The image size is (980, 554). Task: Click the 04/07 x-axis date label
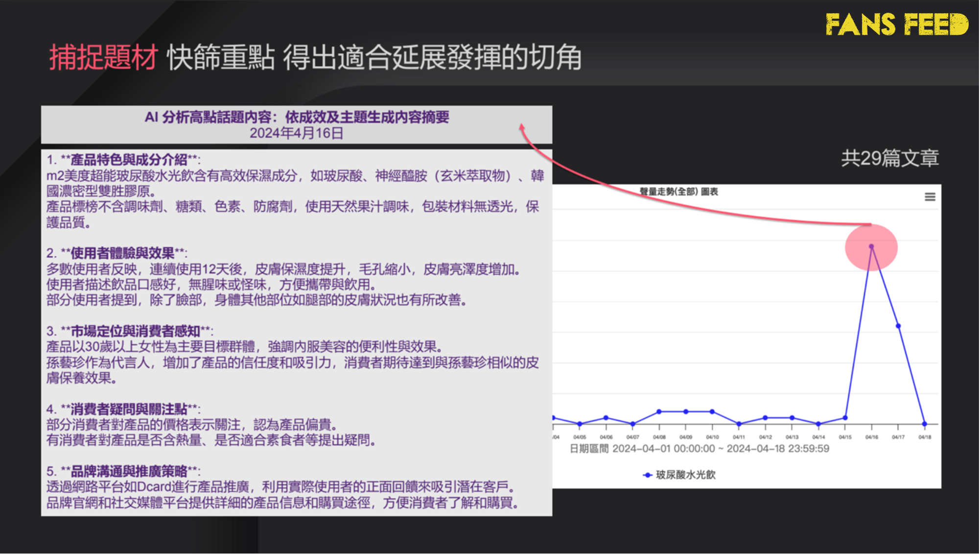pyautogui.click(x=633, y=437)
